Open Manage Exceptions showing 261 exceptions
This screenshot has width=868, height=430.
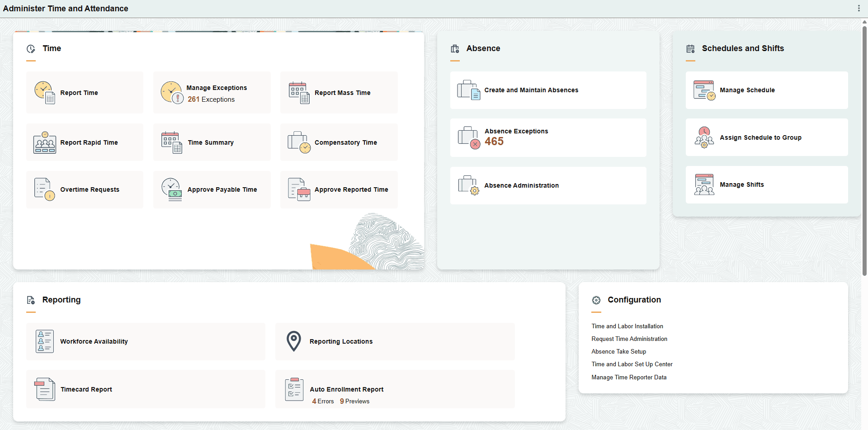click(212, 92)
